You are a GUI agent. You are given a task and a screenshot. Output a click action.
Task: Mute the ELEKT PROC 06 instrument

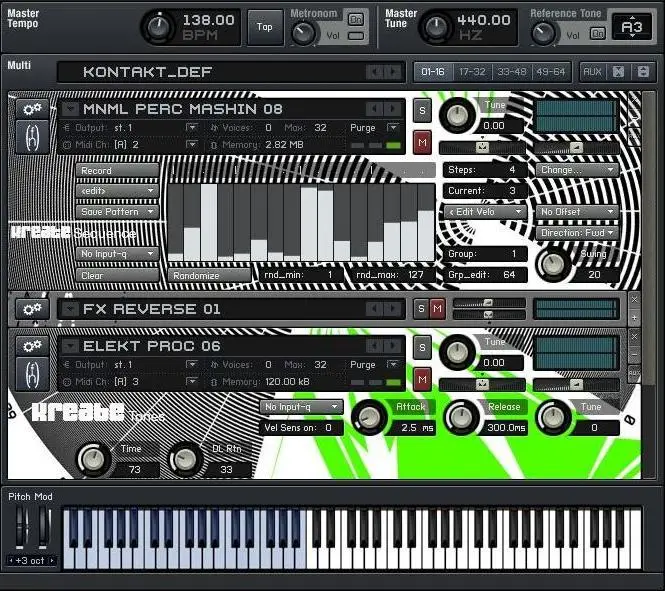coord(422,379)
